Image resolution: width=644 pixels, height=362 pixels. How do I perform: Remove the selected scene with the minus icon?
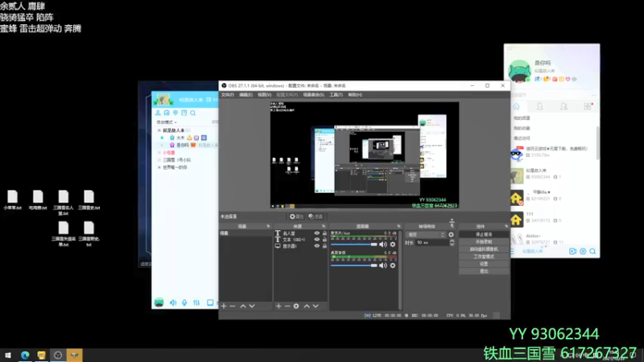[x=233, y=306]
